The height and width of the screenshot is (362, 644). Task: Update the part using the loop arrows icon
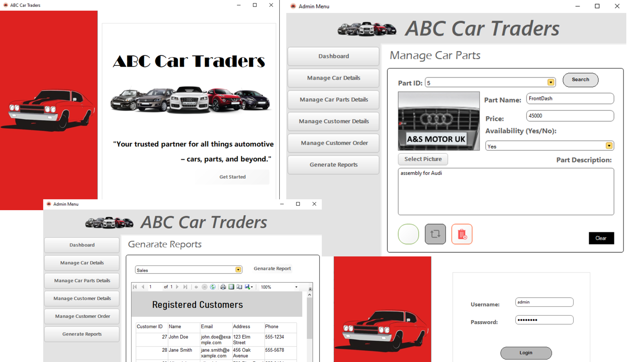click(435, 234)
